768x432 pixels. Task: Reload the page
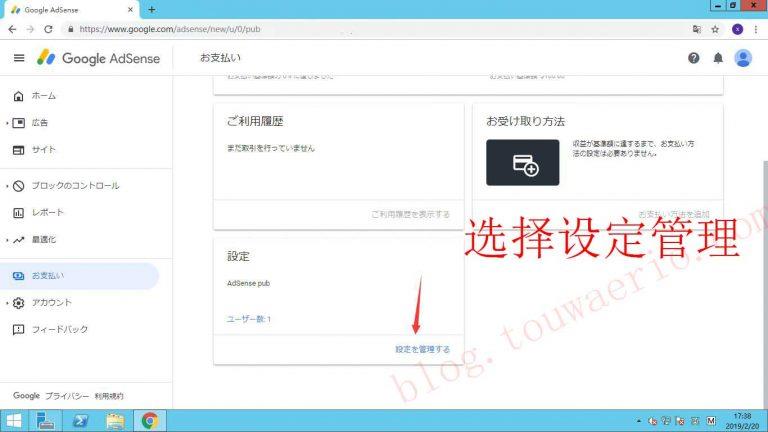48,29
